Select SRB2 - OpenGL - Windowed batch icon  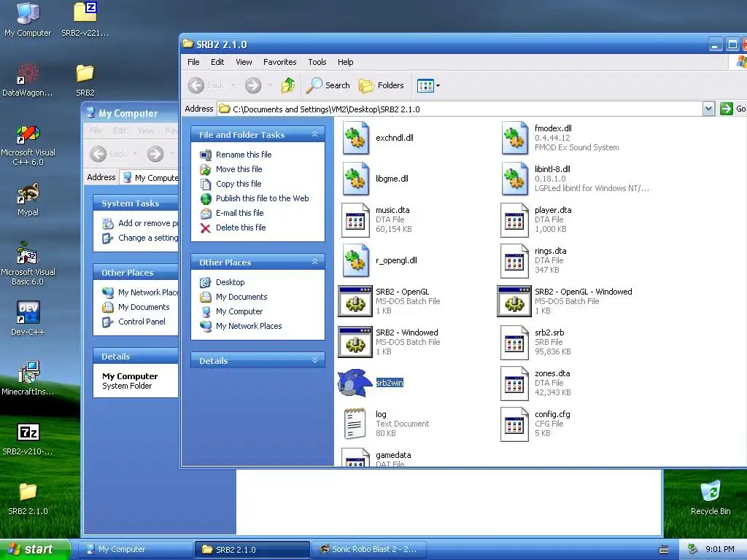[514, 301]
